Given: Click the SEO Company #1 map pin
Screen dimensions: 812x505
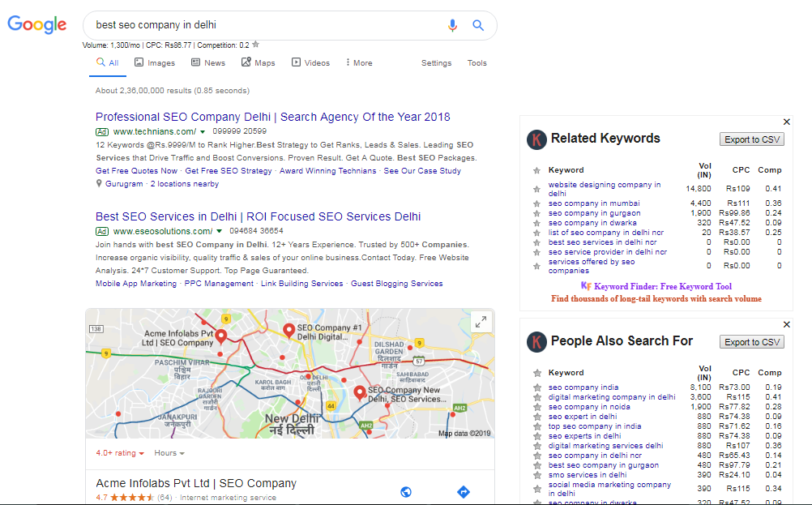Looking at the screenshot, I should click(x=289, y=331).
